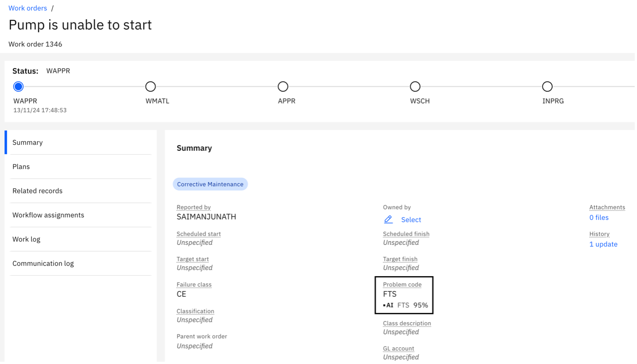Open the 0 files attachments link

pos(598,217)
